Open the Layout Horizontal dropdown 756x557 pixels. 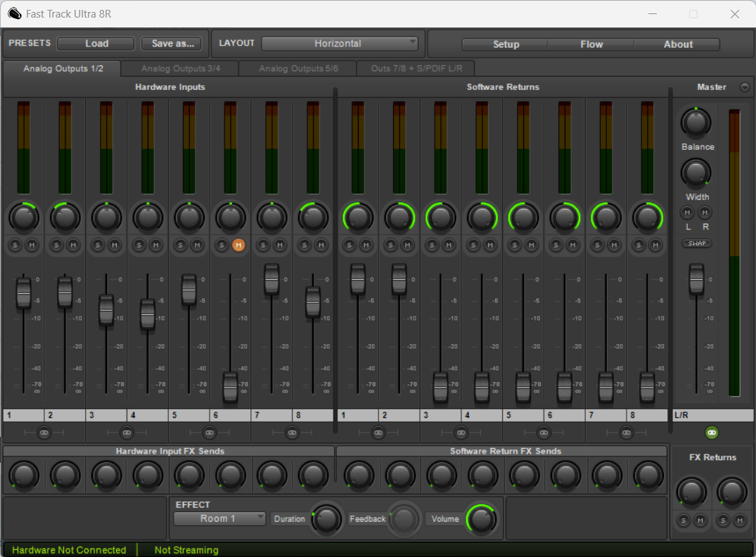(340, 44)
